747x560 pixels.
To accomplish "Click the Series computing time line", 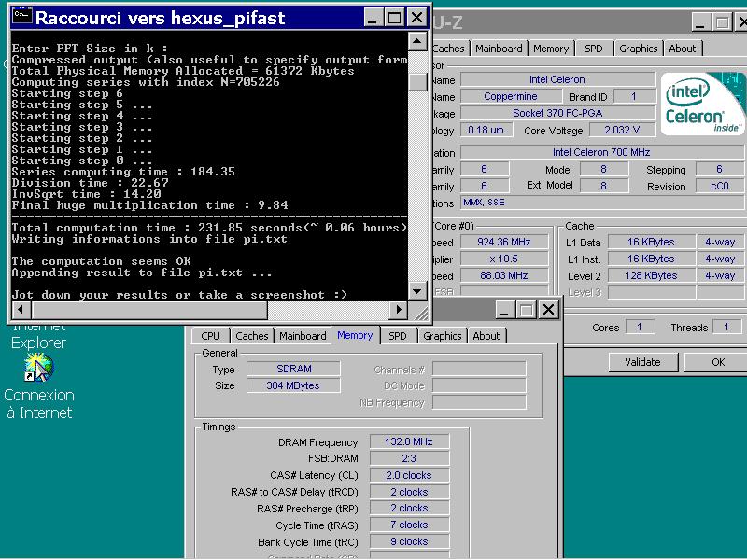I will [123, 172].
